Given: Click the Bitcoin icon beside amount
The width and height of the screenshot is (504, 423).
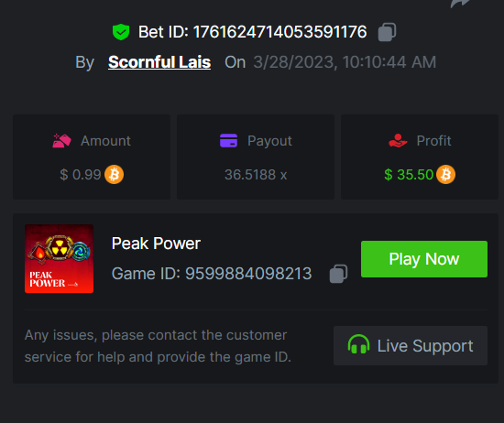Looking at the screenshot, I should point(115,174).
